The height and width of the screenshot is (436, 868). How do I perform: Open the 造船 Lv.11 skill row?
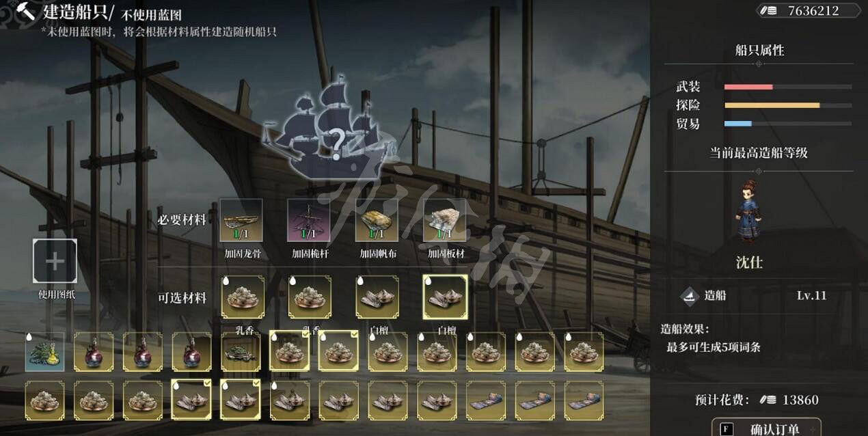(x=757, y=296)
